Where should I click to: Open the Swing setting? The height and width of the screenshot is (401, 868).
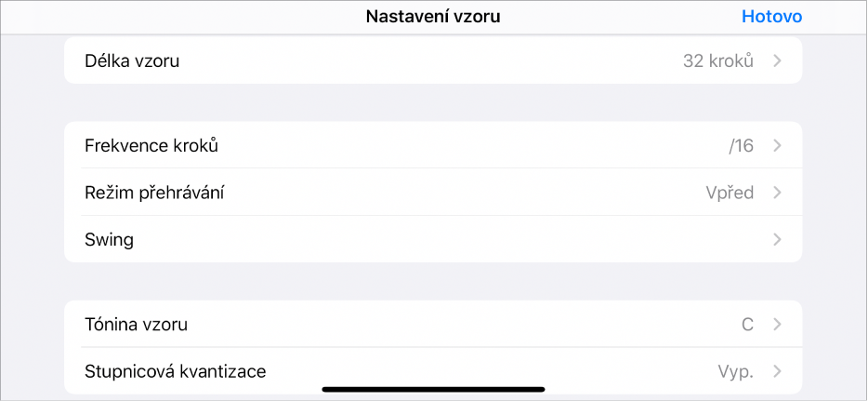109,240
